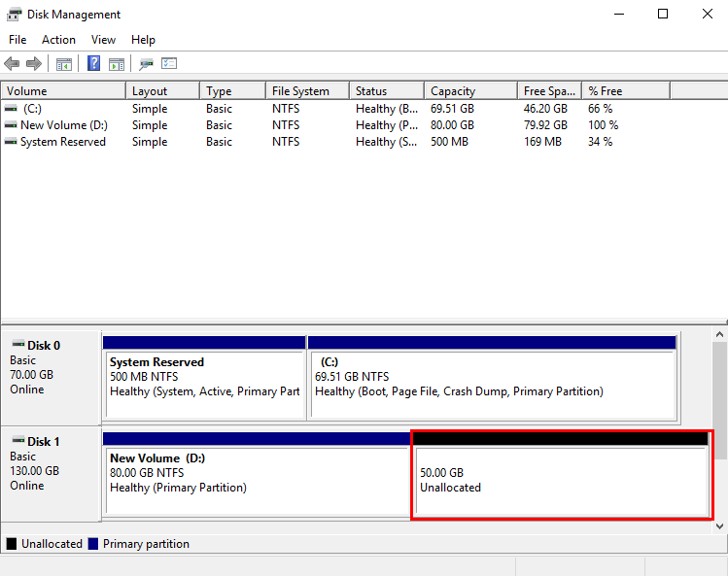728x576 pixels.
Task: Click the Primary partition legend label
Action: pos(146,544)
